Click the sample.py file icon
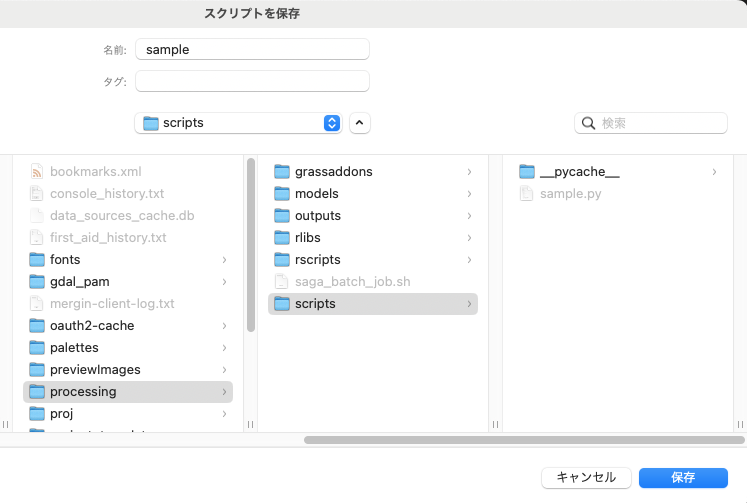747x503 pixels. click(526, 193)
